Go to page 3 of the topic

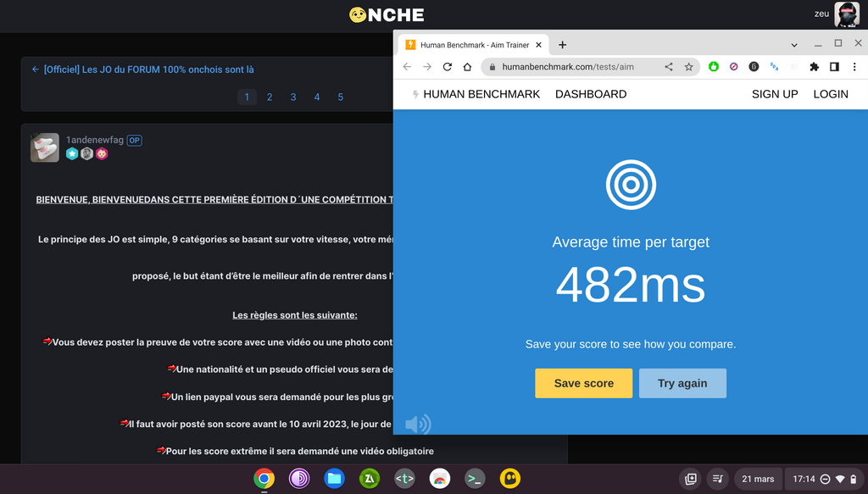pos(293,97)
